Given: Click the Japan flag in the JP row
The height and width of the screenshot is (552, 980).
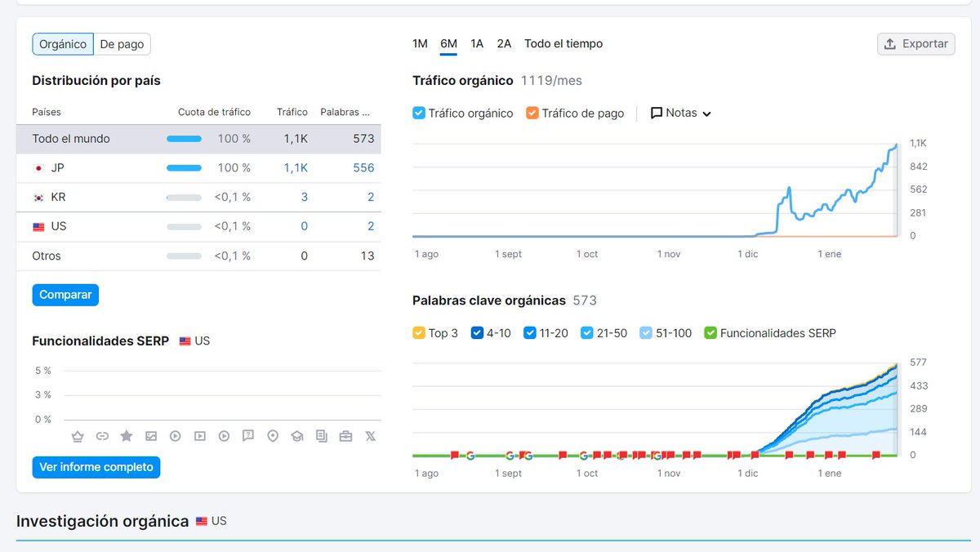Looking at the screenshot, I should click(x=38, y=168).
